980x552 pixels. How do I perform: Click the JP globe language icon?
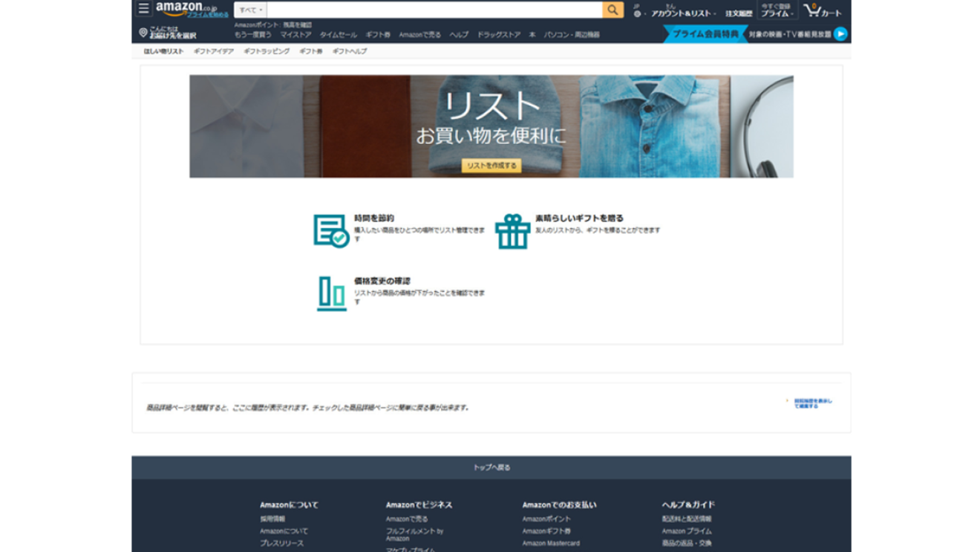coord(637,13)
